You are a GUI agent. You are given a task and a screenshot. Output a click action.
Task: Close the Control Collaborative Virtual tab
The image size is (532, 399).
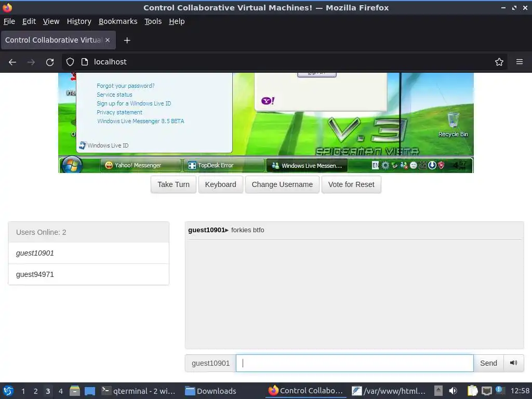pyautogui.click(x=108, y=40)
